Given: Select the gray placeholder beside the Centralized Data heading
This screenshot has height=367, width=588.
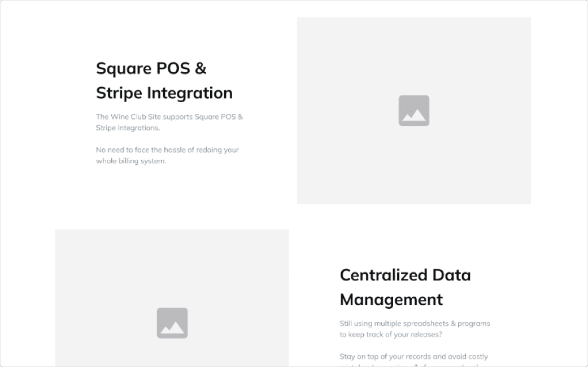Looking at the screenshot, I should tap(172, 265).
